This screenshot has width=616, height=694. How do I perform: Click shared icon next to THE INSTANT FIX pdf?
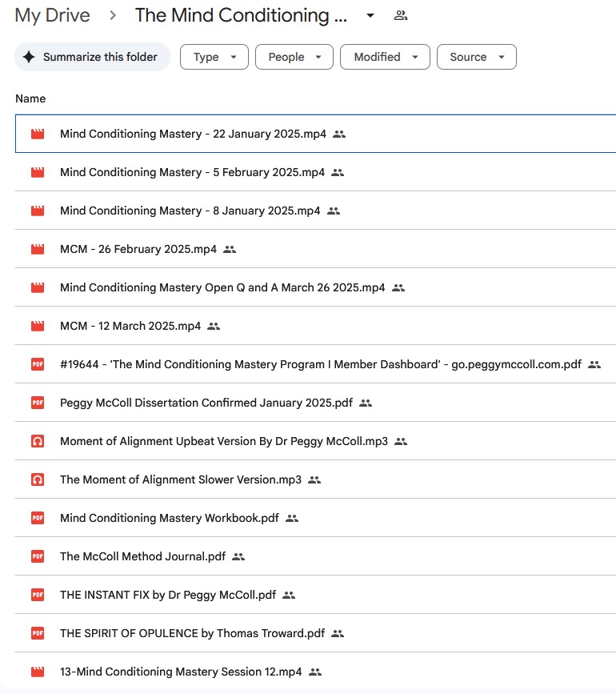coord(289,595)
